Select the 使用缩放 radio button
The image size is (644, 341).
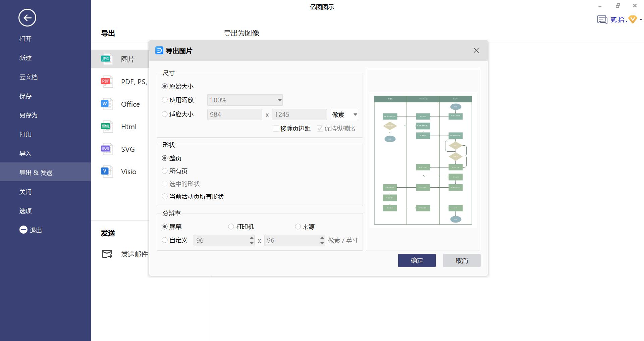(x=165, y=100)
